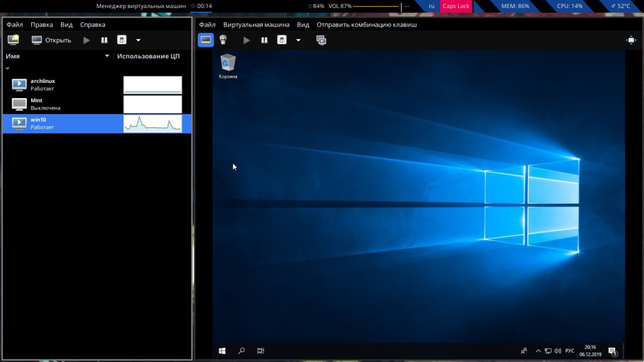Expand hidden tray icons chevron in guest
This screenshot has width=644, height=362.
coord(538,351)
